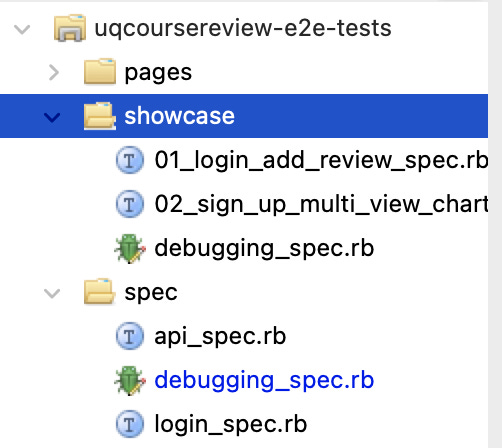The height and width of the screenshot is (448, 502).
Task: Click the test icon of api_spec.rb
Action: tap(130, 336)
